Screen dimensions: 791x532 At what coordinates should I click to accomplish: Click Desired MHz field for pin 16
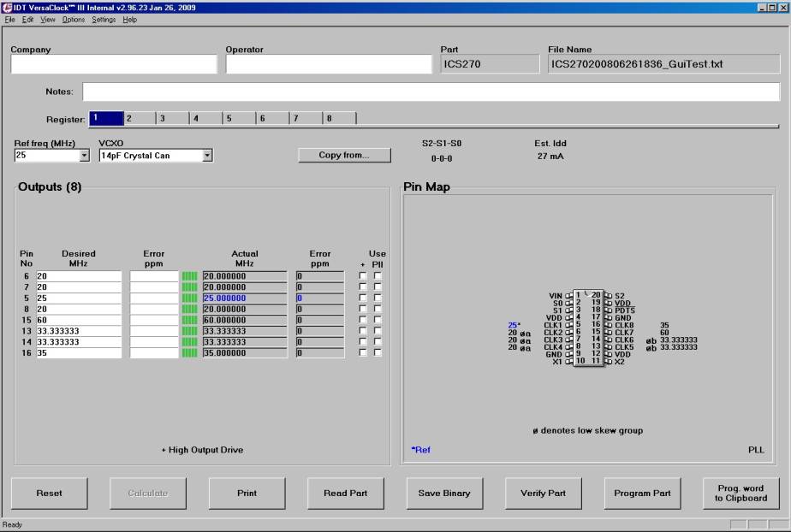[79, 352]
